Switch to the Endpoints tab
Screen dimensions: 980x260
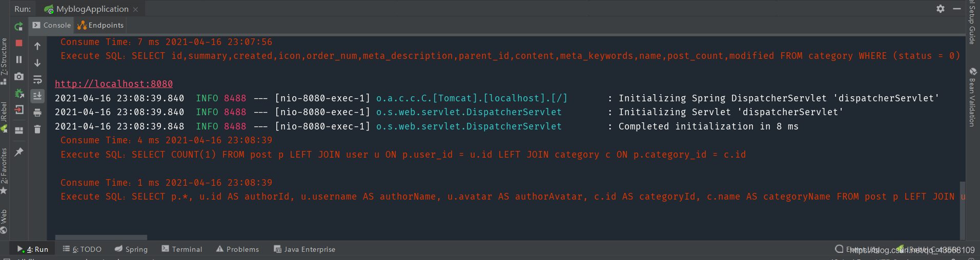point(100,25)
